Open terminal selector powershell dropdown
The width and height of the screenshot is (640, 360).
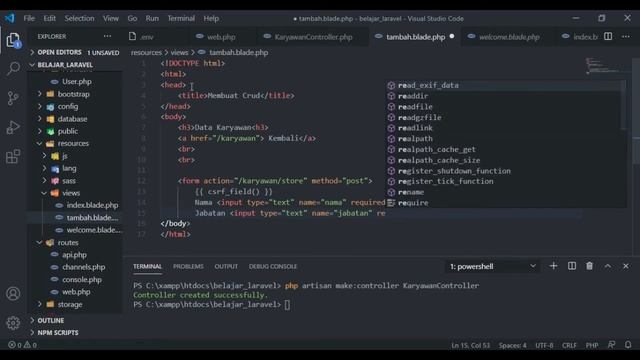(x=492, y=267)
